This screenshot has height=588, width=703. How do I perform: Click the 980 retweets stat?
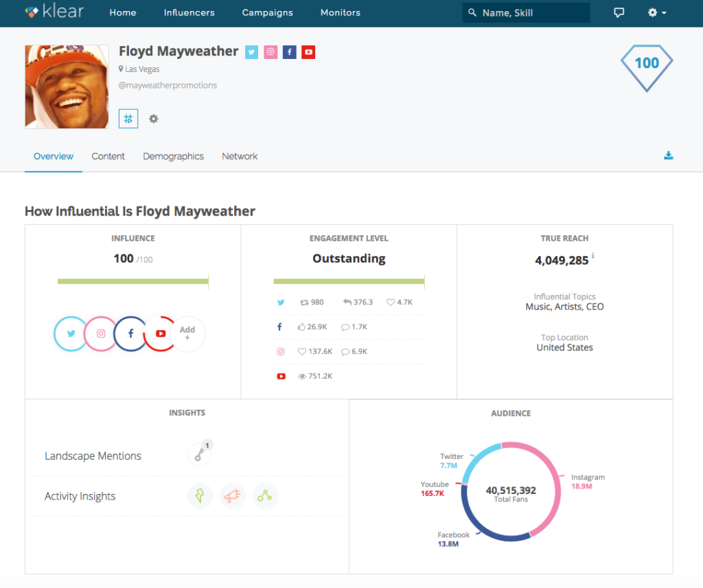click(x=312, y=303)
